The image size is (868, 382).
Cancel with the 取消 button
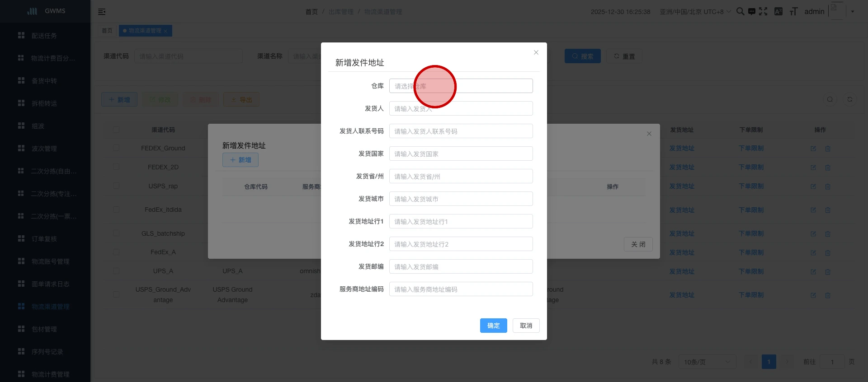[x=526, y=326]
